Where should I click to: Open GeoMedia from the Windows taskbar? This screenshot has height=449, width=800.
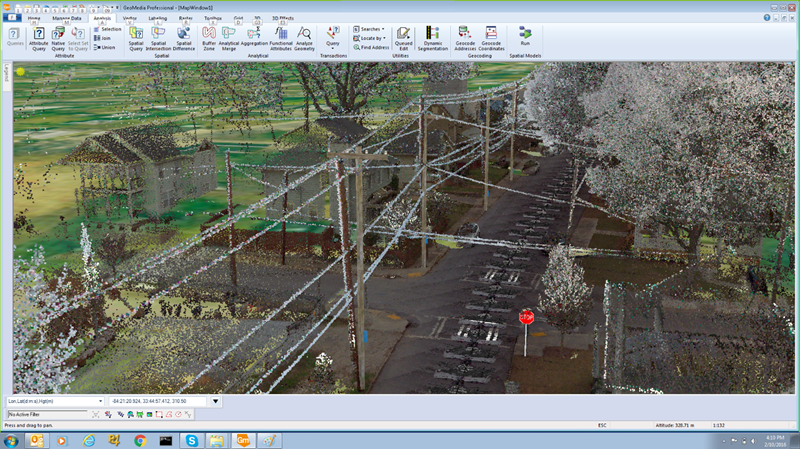243,440
